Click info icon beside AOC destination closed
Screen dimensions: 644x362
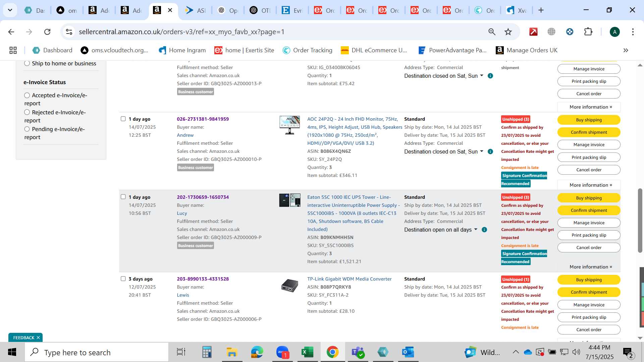(490, 152)
